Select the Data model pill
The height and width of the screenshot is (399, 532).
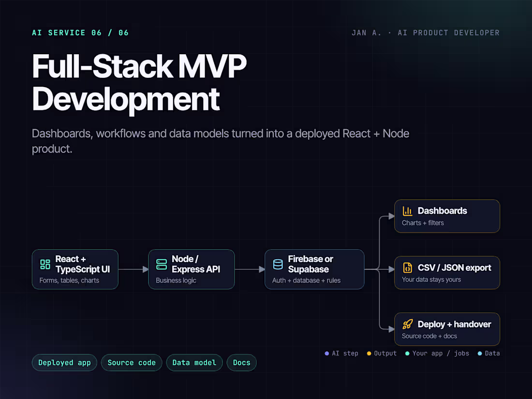click(194, 363)
